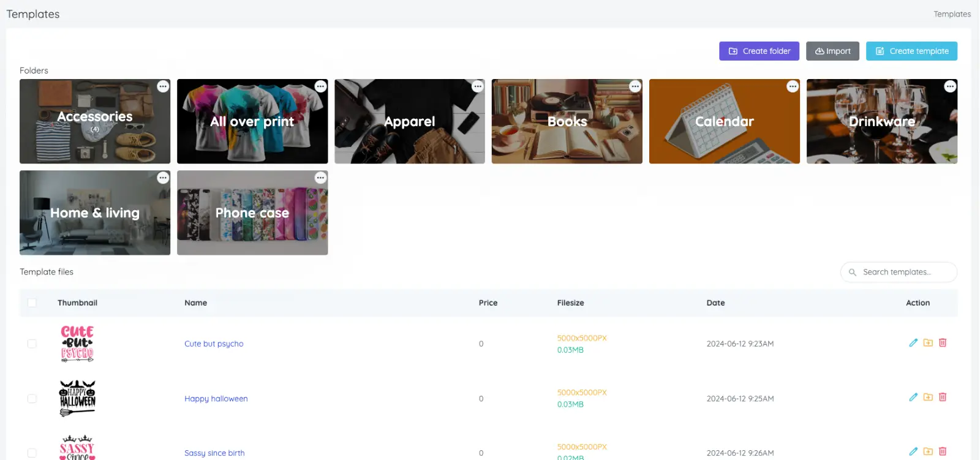Edit the Sassy since birth template
Viewport: 980px width, 460px height.
point(913,451)
